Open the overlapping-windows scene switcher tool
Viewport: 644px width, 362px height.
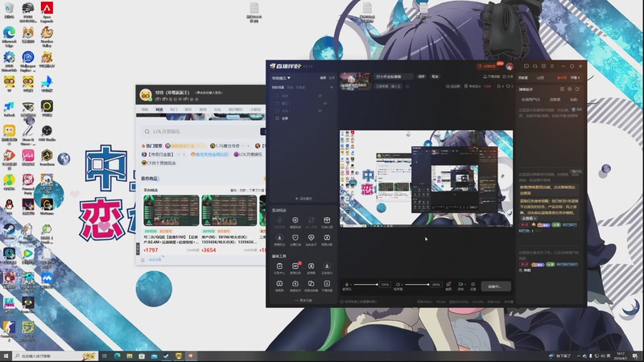311,286
